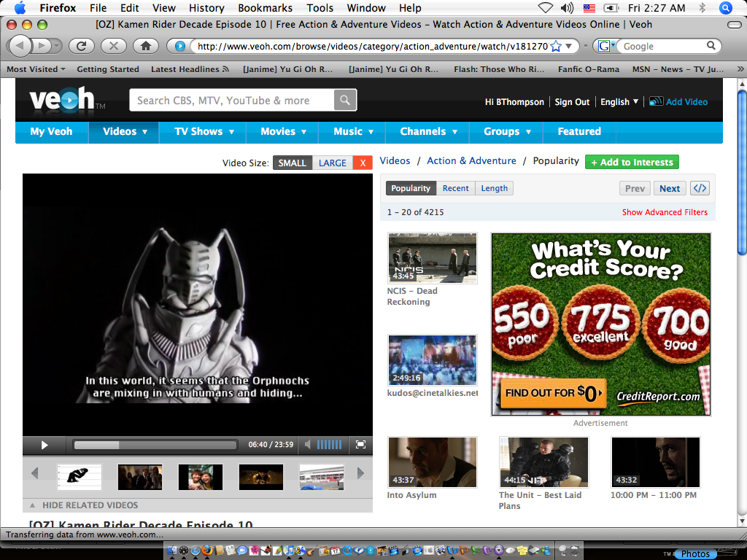Click the Prev page button
The width and height of the screenshot is (747, 560).
[635, 188]
